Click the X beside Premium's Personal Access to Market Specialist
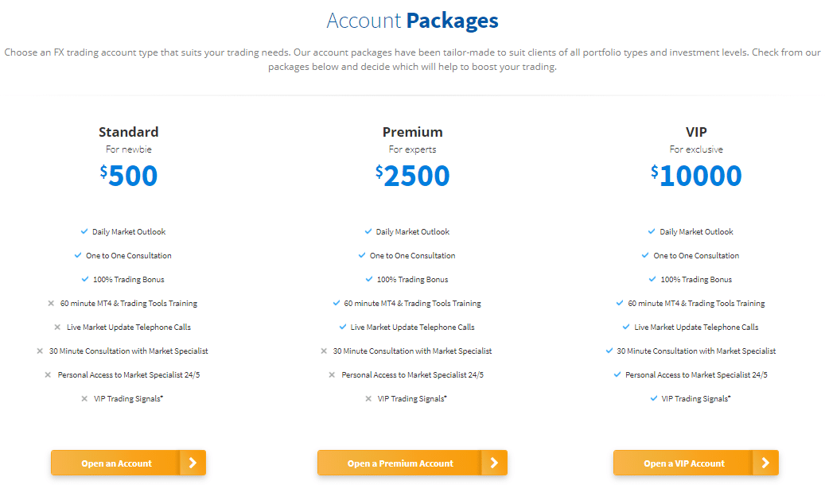Viewport: 825px width, 504px height. [x=330, y=374]
